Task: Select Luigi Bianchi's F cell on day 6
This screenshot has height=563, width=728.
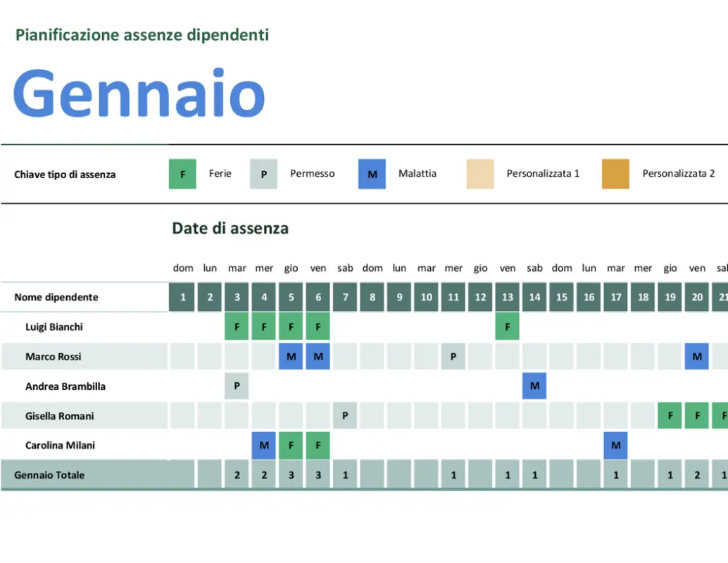Action: coord(318,327)
